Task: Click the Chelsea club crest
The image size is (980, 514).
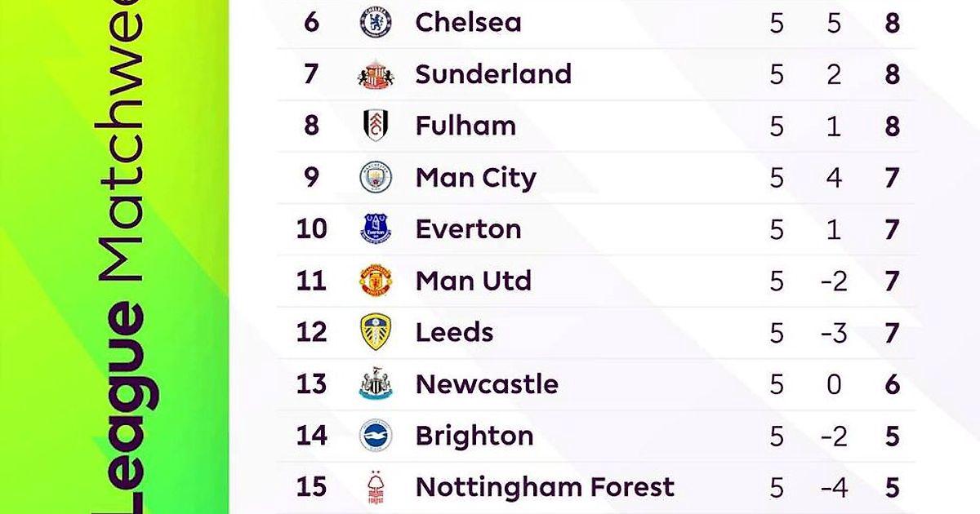Action: click(x=376, y=22)
